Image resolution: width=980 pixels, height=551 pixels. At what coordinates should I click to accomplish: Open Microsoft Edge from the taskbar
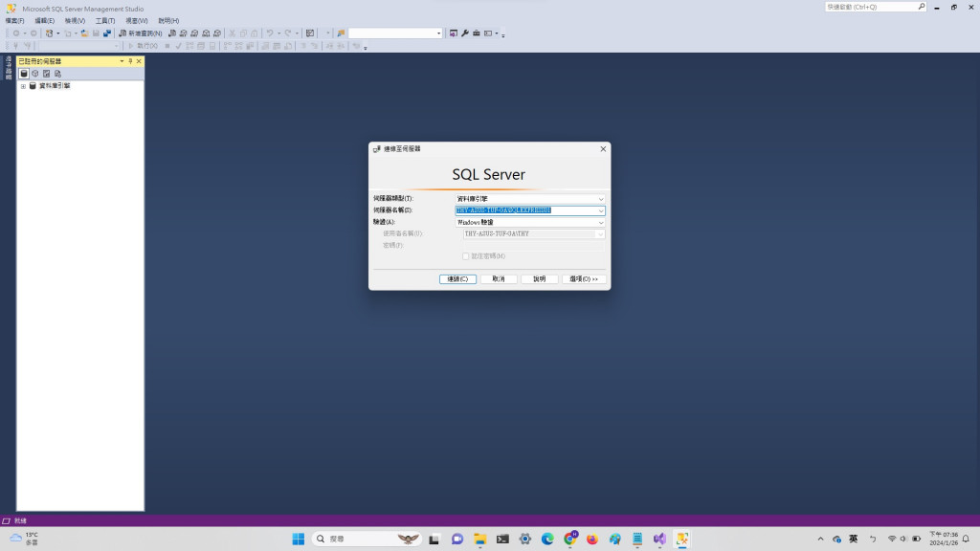(547, 539)
